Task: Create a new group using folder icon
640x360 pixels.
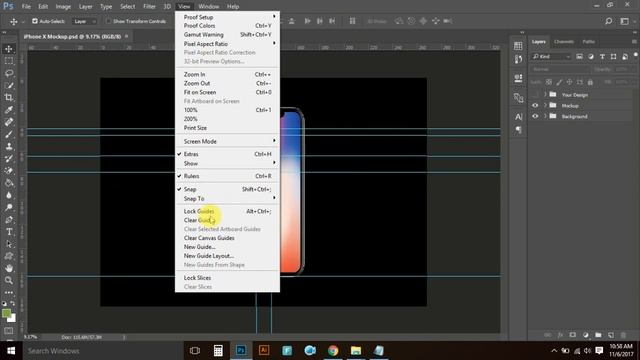Action: 598,335
